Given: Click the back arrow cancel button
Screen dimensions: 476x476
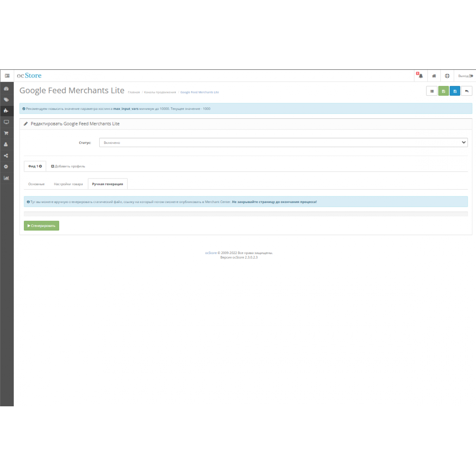Looking at the screenshot, I should click(x=466, y=91).
